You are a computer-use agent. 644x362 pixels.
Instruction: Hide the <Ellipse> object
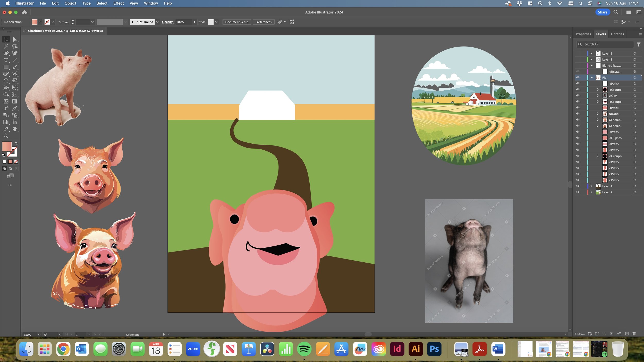coord(578,138)
